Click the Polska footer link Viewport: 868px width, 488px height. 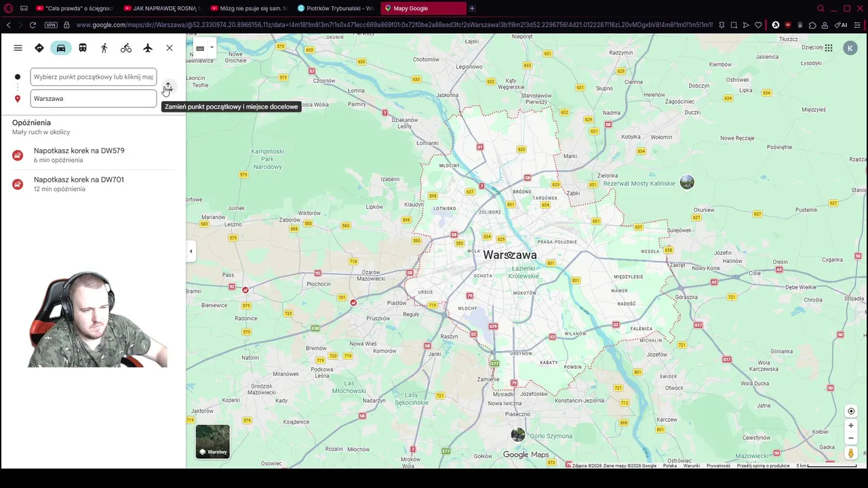click(670, 466)
